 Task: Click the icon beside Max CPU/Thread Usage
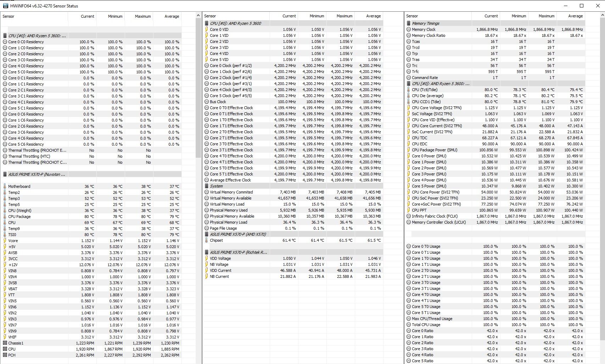coord(409,319)
